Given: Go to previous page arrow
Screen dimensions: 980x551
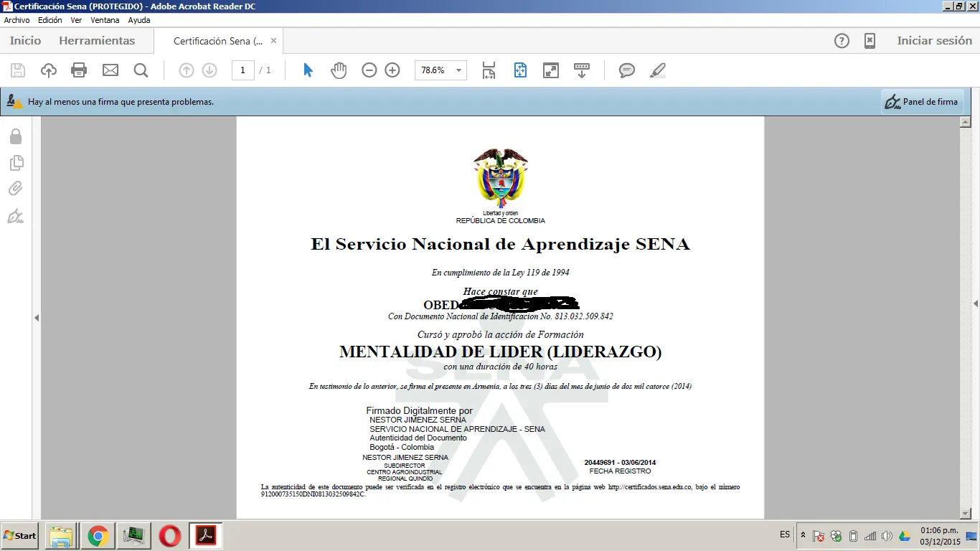Looking at the screenshot, I should click(187, 70).
